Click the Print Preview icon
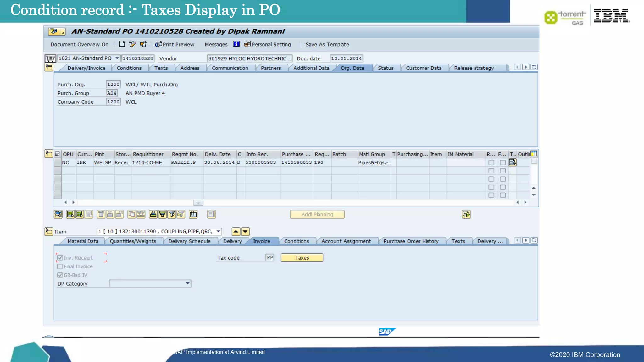The image size is (644, 362). pyautogui.click(x=158, y=44)
